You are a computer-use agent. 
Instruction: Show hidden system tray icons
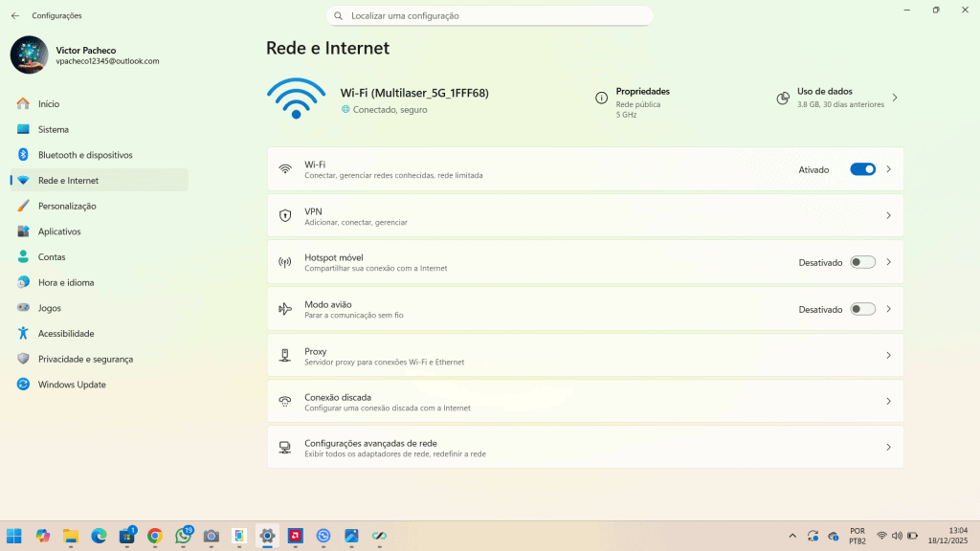[x=792, y=535]
